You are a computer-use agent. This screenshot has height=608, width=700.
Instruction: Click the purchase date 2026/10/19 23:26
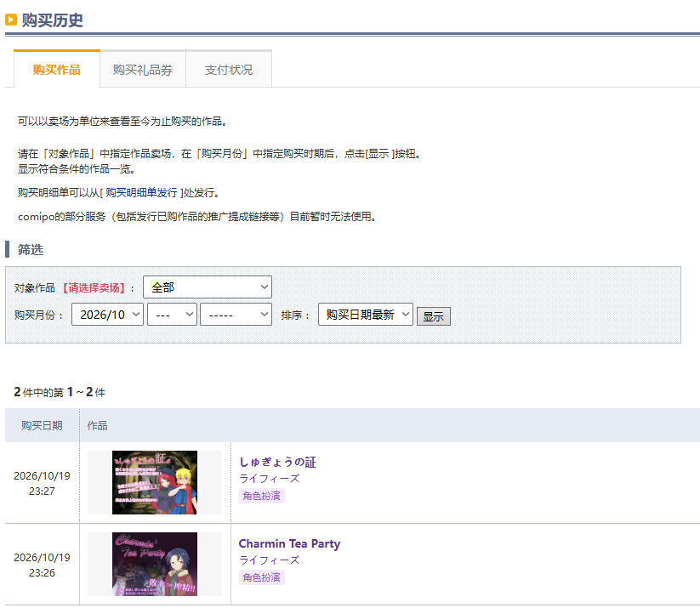pyautogui.click(x=42, y=565)
